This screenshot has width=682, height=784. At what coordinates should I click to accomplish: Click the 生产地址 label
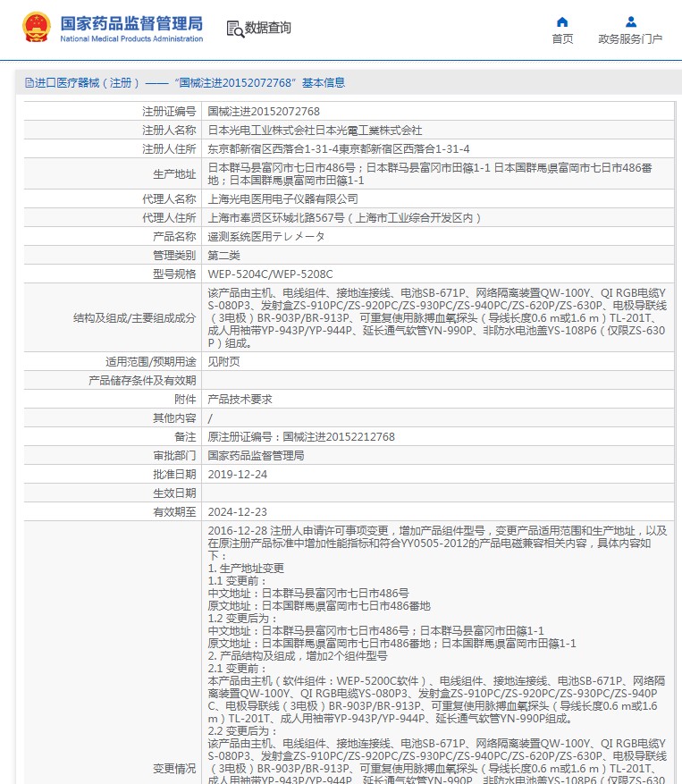coord(174,174)
